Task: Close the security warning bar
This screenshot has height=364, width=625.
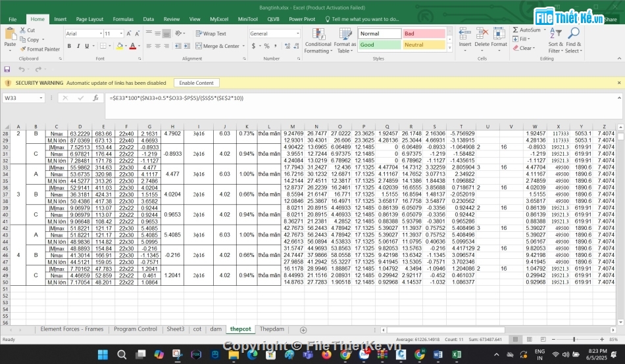Action: point(619,83)
